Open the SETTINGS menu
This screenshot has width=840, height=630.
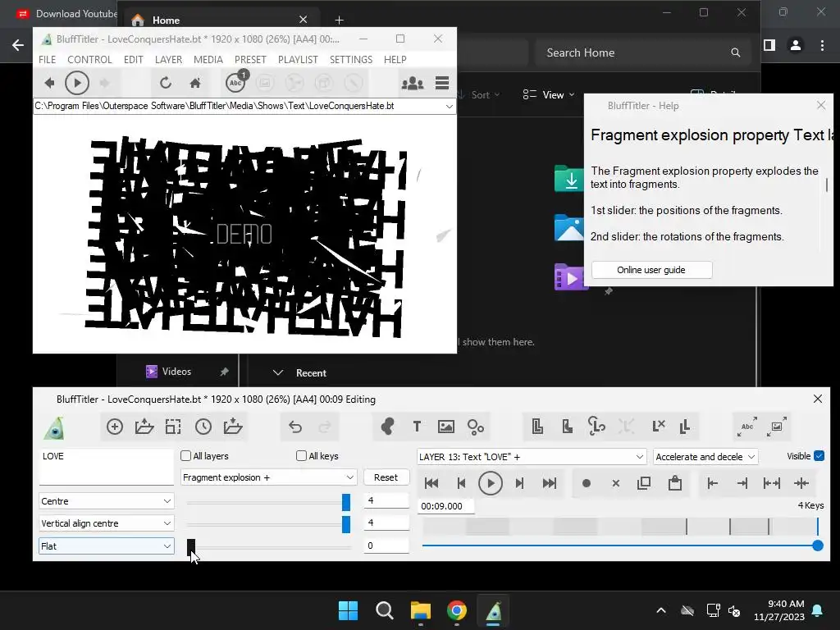351,59
